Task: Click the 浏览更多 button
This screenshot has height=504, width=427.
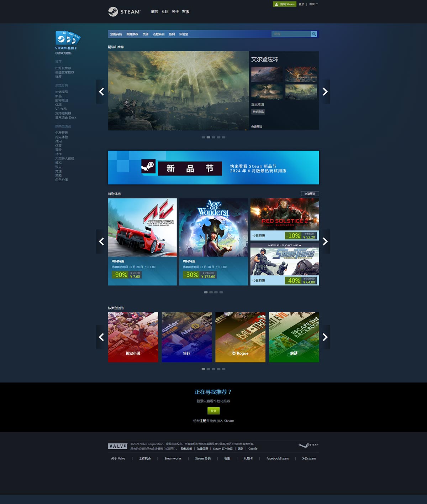Action: [x=310, y=194]
